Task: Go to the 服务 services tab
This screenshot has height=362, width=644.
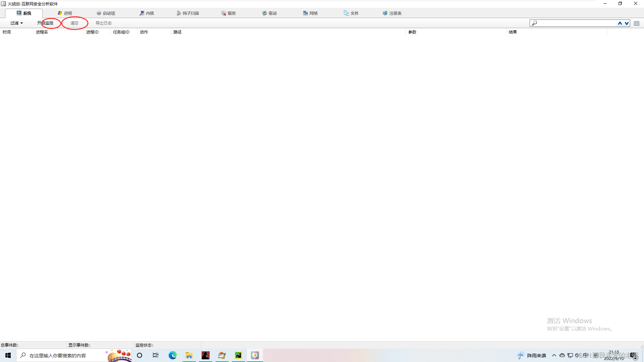Action: pos(228,13)
